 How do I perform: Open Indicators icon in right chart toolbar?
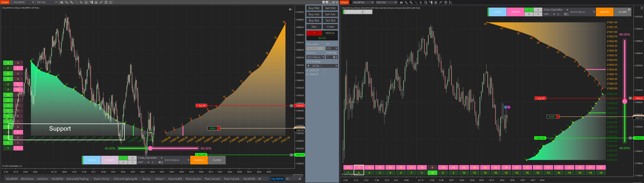pyautogui.click(x=440, y=3)
